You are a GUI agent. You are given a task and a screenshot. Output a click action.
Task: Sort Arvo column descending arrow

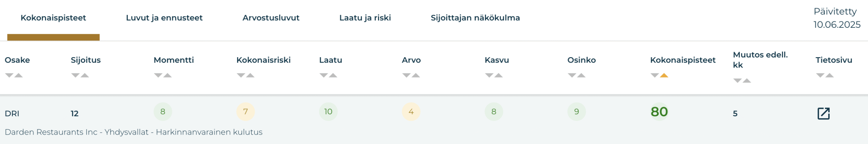(406, 75)
